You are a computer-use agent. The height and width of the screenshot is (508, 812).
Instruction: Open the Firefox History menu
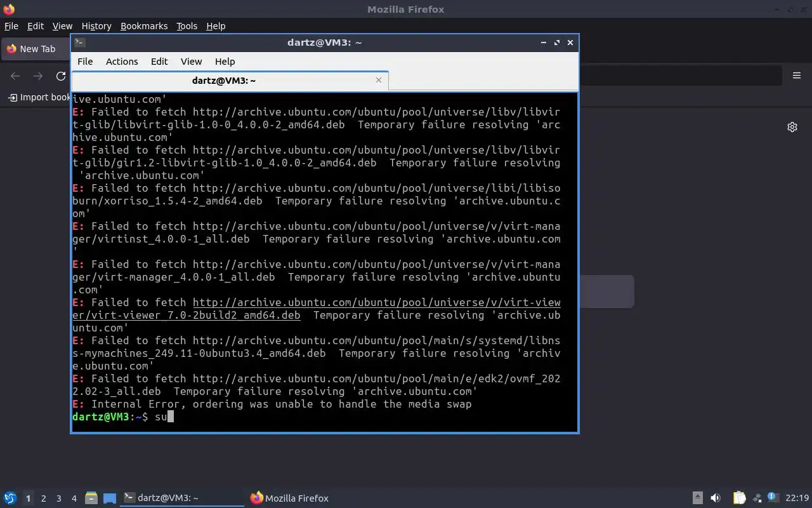(96, 26)
